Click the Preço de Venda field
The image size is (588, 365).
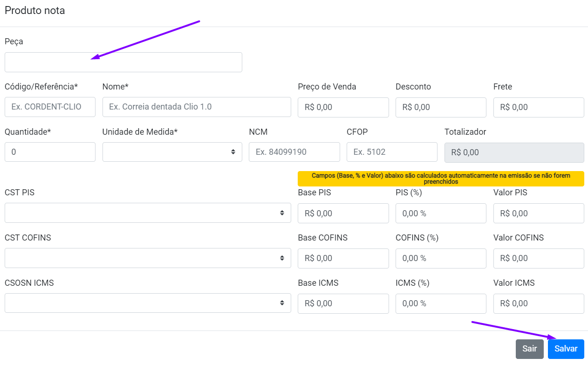343,107
